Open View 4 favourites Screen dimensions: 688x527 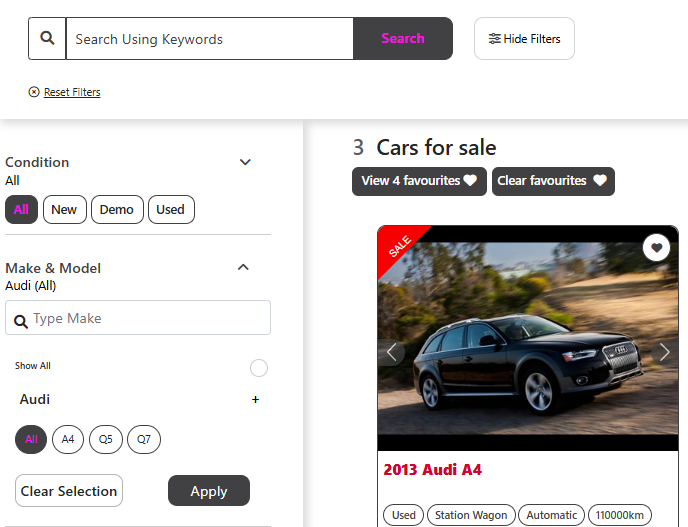pyautogui.click(x=419, y=181)
